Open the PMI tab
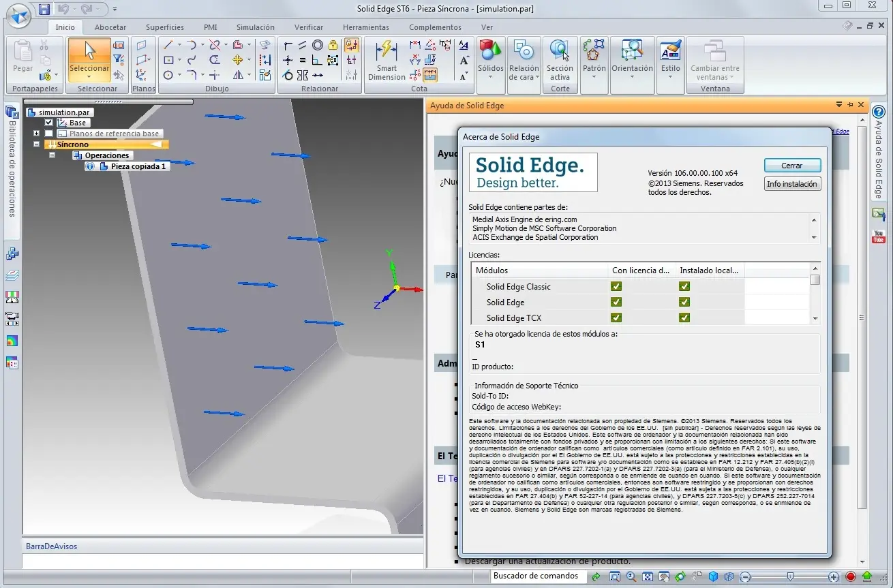893x588 pixels. coord(211,27)
